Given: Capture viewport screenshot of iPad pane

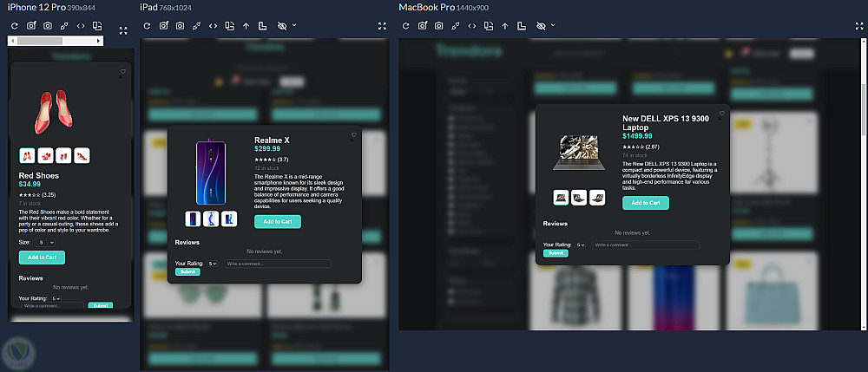Looking at the screenshot, I should pos(180,26).
